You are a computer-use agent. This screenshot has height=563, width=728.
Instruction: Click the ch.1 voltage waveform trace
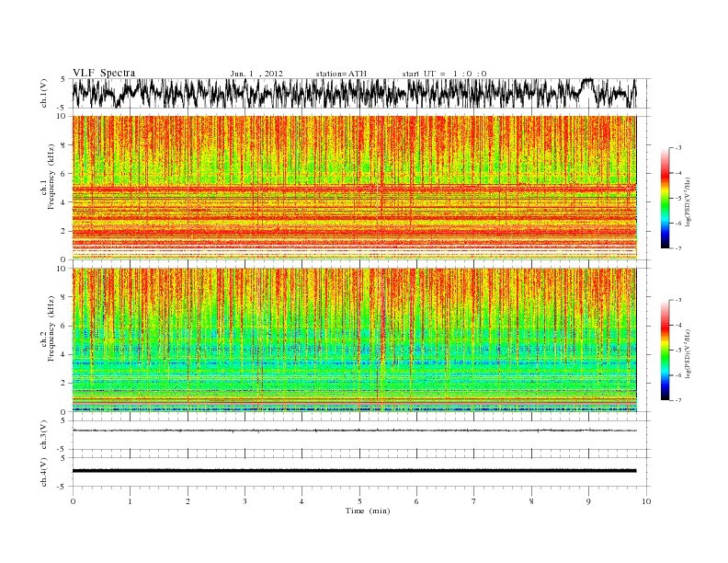354,93
